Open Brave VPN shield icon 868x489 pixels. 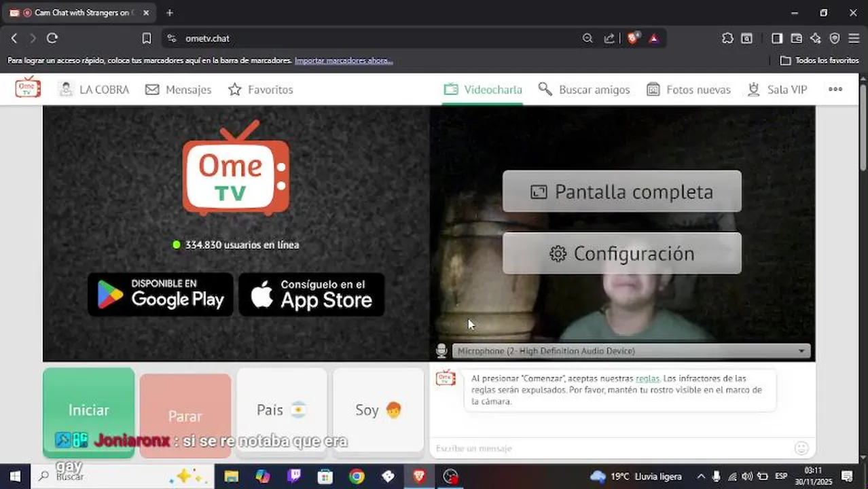tap(835, 39)
